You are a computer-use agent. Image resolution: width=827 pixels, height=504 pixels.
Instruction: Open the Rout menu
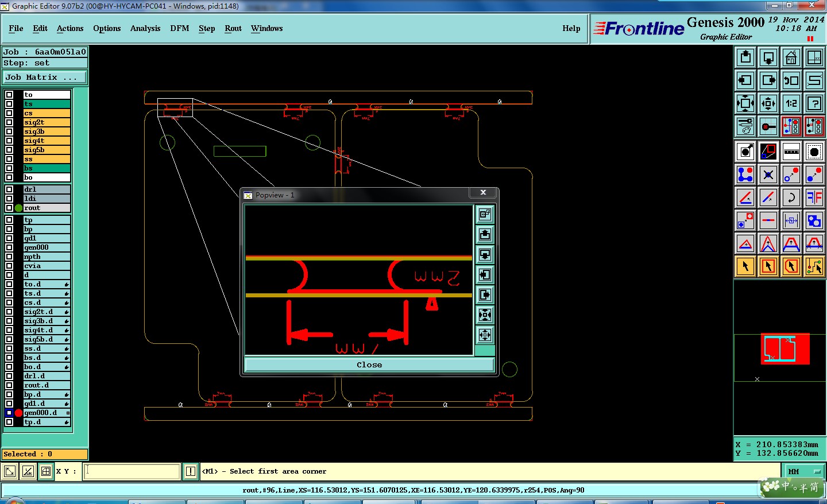tap(233, 28)
